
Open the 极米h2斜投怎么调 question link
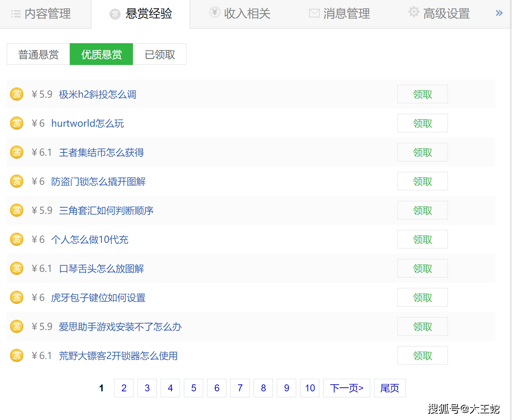[x=98, y=94]
